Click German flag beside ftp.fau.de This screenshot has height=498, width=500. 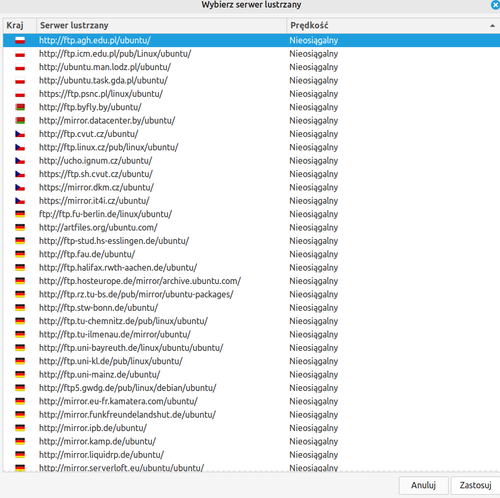click(20, 254)
